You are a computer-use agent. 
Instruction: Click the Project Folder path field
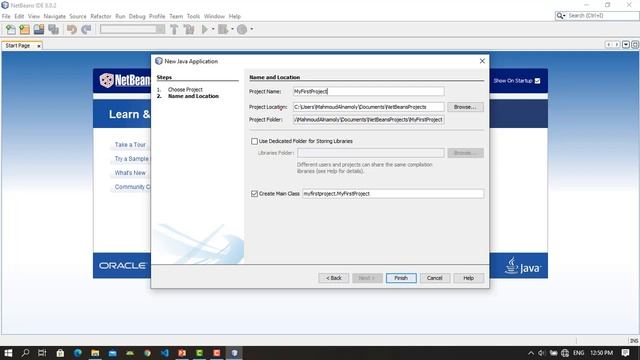pyautogui.click(x=369, y=120)
